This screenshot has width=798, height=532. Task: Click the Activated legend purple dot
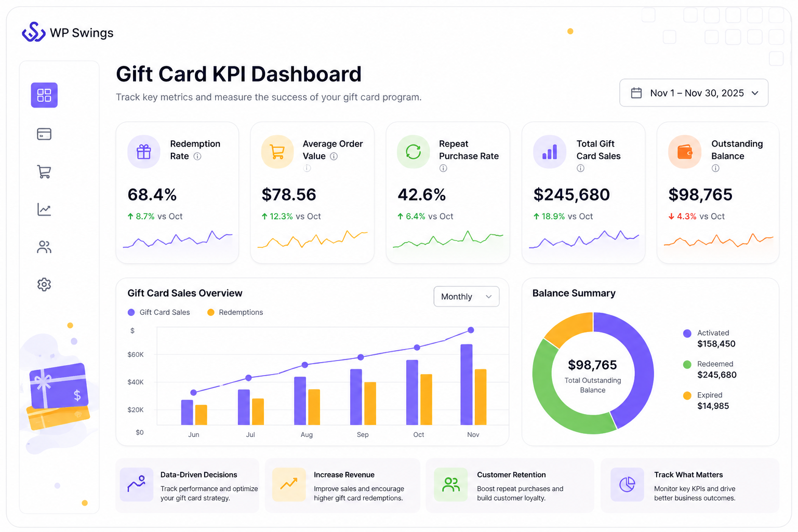coord(687,334)
